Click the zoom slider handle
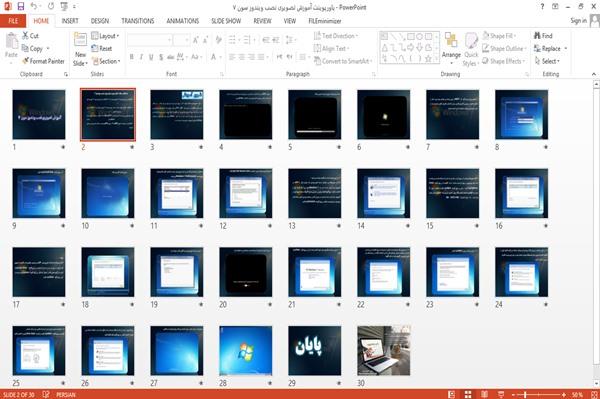The height and width of the screenshot is (399, 600). click(x=525, y=394)
